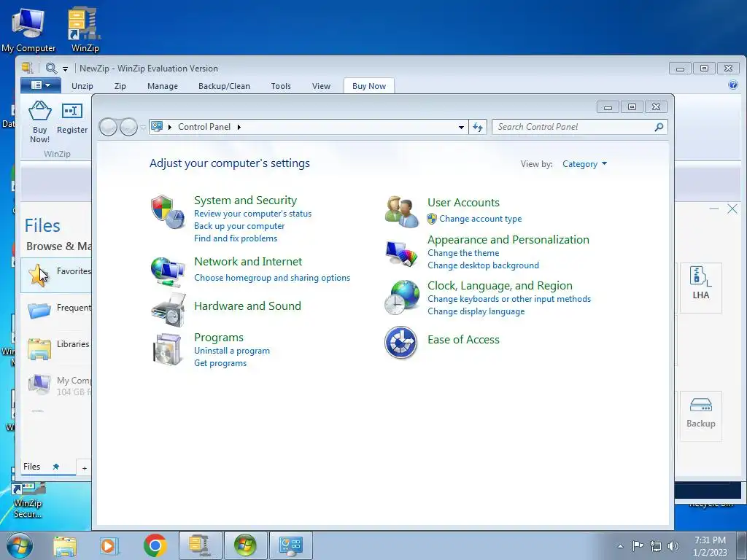Viewport: 747px width, 560px height.
Task: Click the WinZip desktop shortcut icon
Action: pos(85,29)
